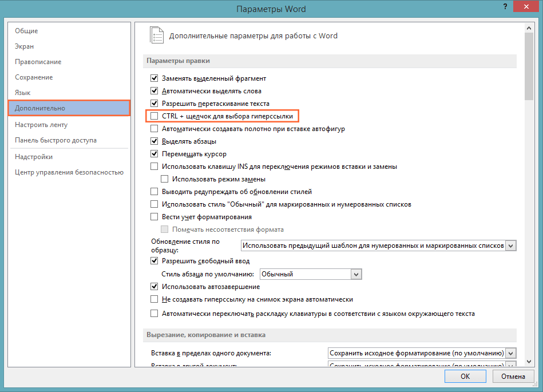Click the help question mark icon
The height and width of the screenshot is (392, 543).
pyautogui.click(x=505, y=6)
